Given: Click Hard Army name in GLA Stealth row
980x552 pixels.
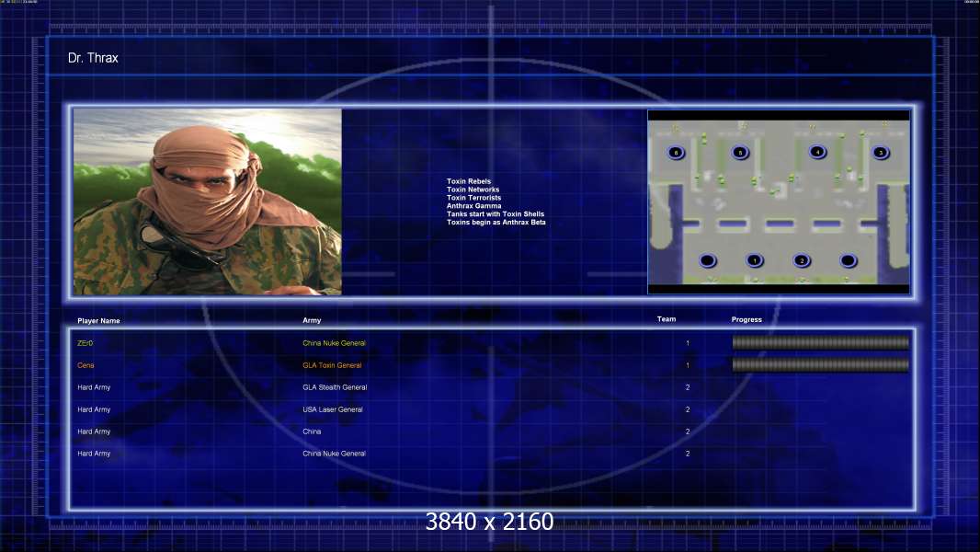Looking at the screenshot, I should pos(94,387).
